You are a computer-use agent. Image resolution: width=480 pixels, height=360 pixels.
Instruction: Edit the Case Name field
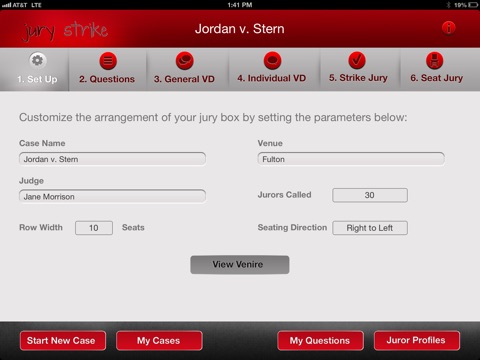click(x=112, y=159)
